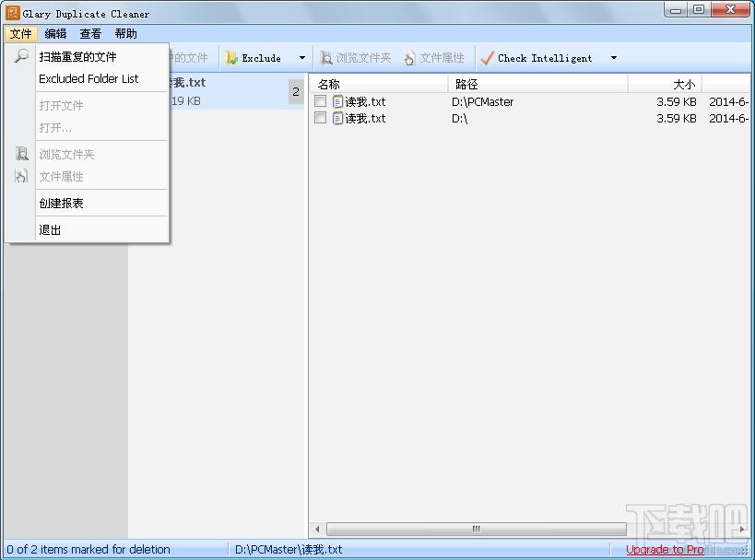This screenshot has height=560, width=755.
Task: Click the D:\ path cell
Action: (459, 118)
